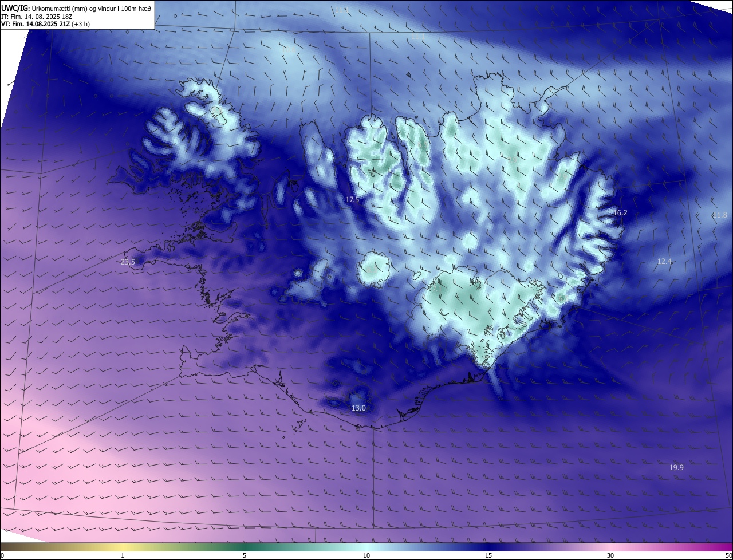Click the faint 10.6 value label
The height and width of the screenshot is (560, 733).
tap(288, 50)
